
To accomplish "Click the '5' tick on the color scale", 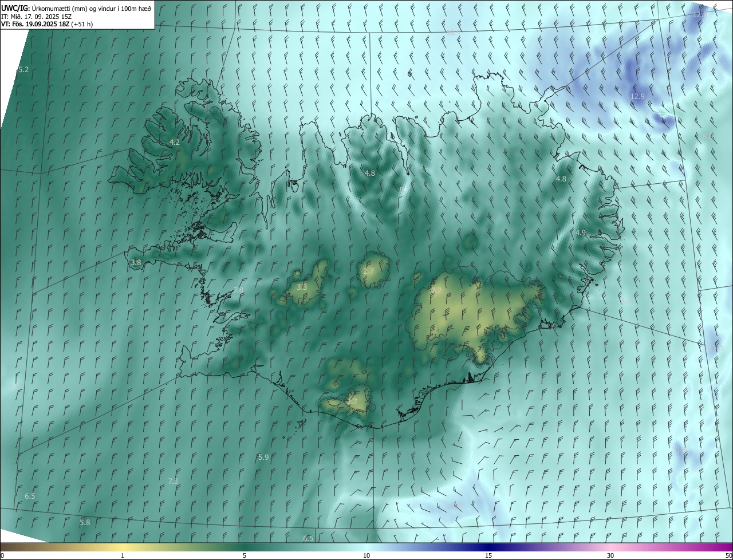I will pyautogui.click(x=245, y=555).
